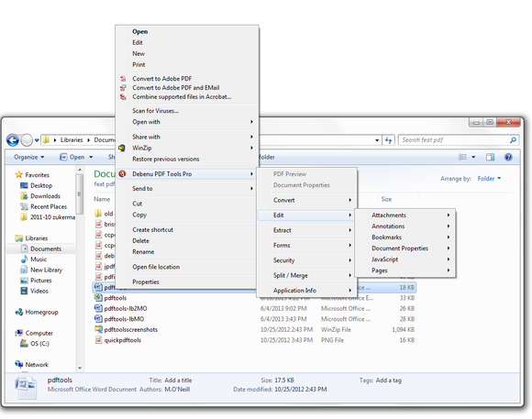Image resolution: width=532 pixels, height=419 pixels.
Task: Select Properties at bottom of context menu
Action: pyautogui.click(x=146, y=282)
